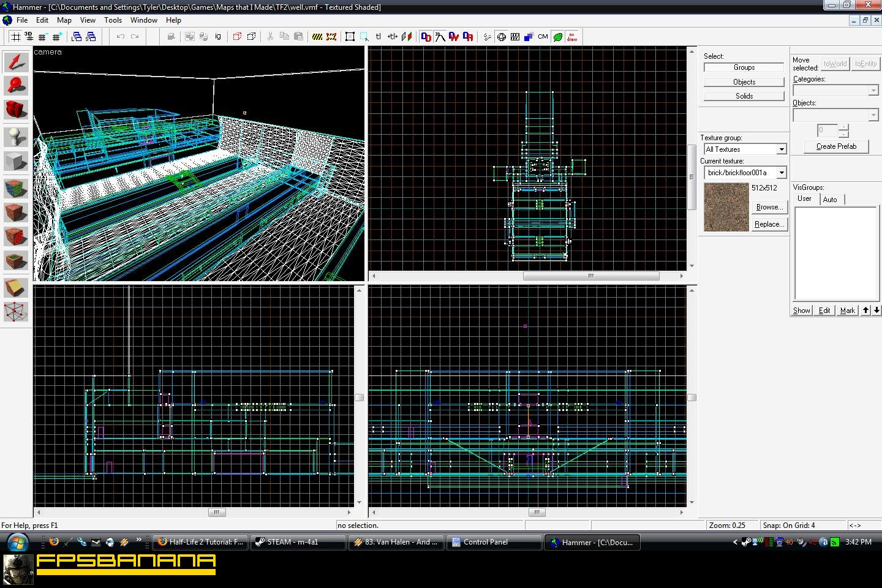Activate the Vertex manipulation tool
Screen dimensions: 882x588
(16, 312)
